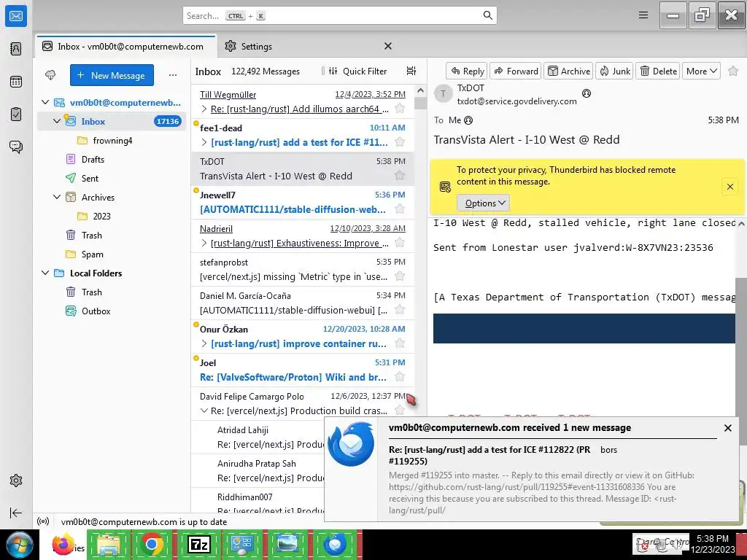Open the Chat space icon
The width and height of the screenshot is (747, 560).
point(16,147)
